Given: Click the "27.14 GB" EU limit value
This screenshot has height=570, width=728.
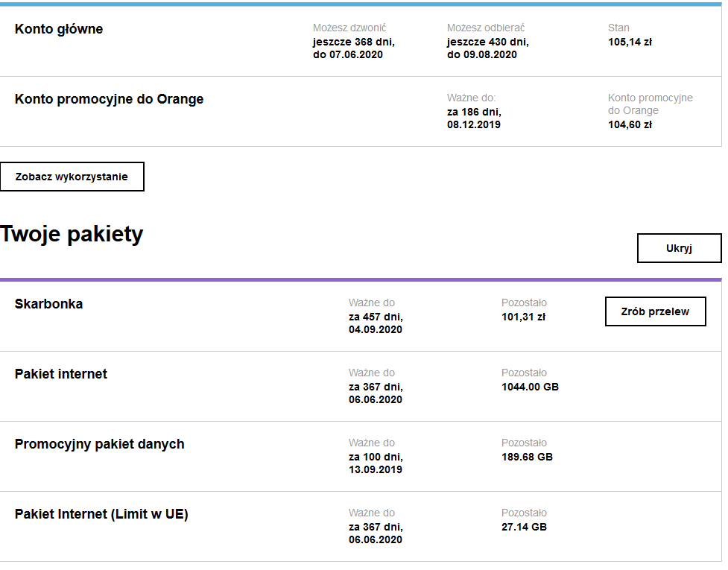Looking at the screenshot, I should click(523, 528).
